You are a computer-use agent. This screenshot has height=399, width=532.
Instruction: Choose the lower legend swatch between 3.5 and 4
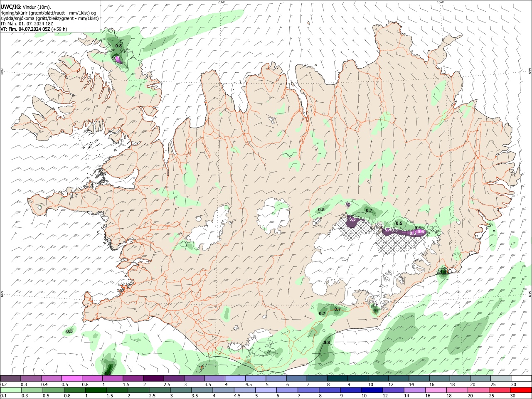click(202, 390)
